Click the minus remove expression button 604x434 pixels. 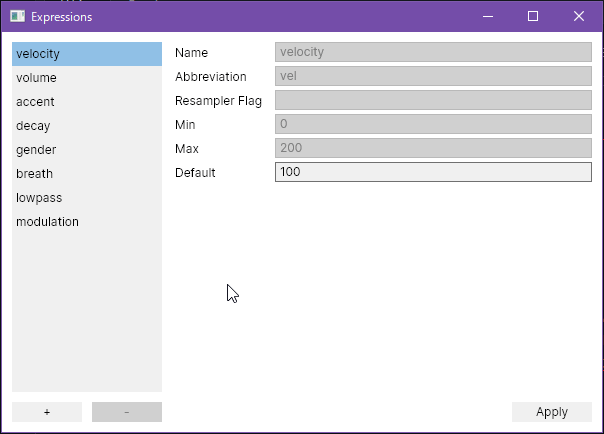(127, 412)
